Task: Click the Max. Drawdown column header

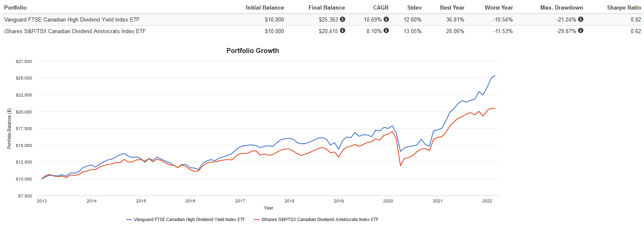Action: pyautogui.click(x=561, y=7)
